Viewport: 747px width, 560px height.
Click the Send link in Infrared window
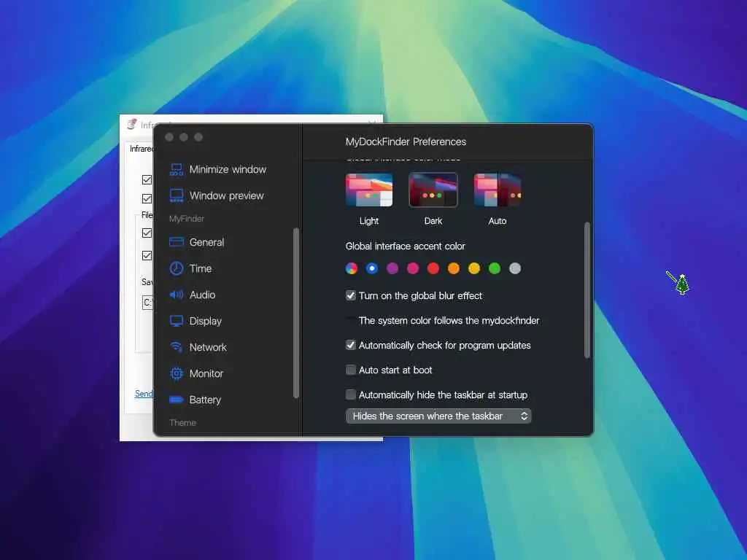pos(144,394)
